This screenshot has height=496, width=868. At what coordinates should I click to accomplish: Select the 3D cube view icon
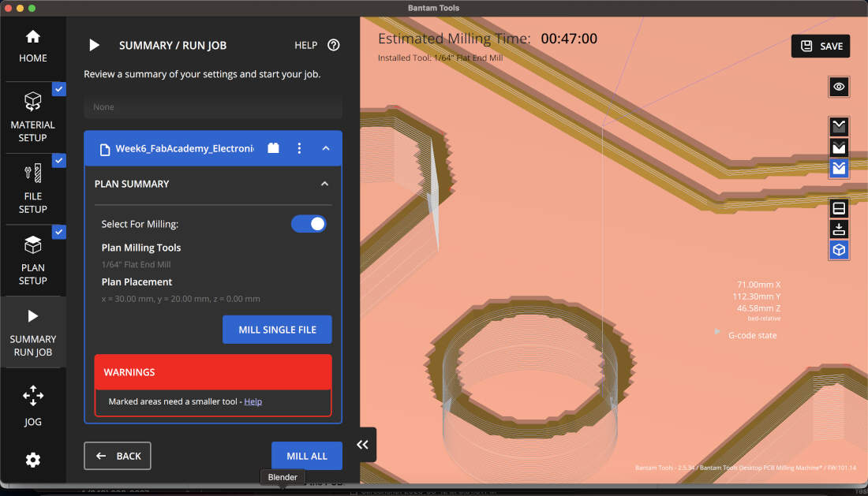tap(839, 250)
